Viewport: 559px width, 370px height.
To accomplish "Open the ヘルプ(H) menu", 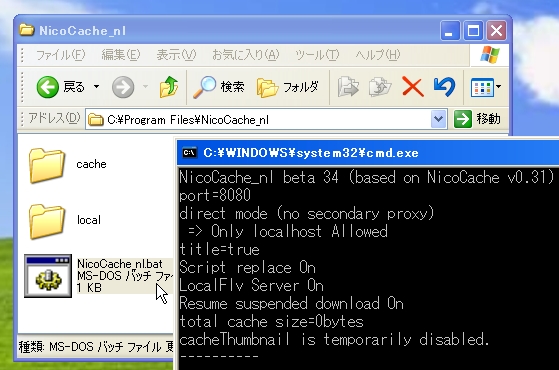I will tap(378, 55).
